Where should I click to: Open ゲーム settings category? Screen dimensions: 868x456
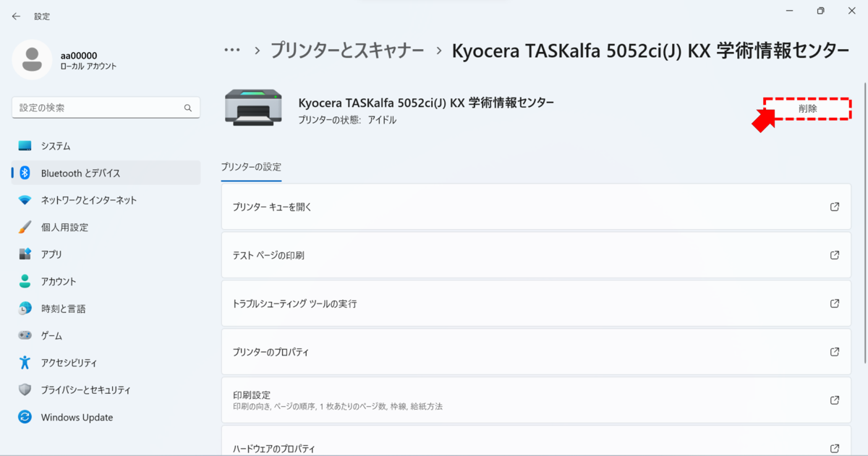click(x=106, y=335)
